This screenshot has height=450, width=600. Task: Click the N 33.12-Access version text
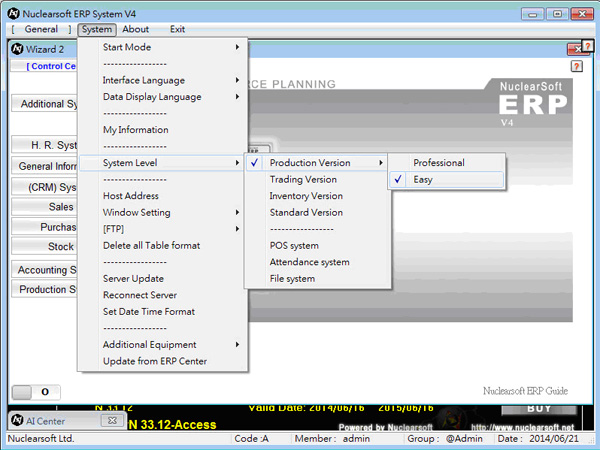tap(172, 424)
